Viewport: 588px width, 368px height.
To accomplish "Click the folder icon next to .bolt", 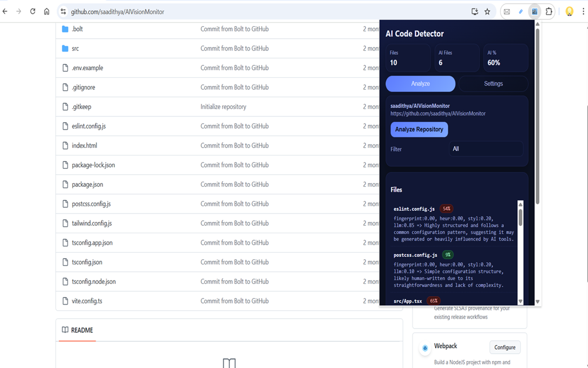I will pos(65,29).
